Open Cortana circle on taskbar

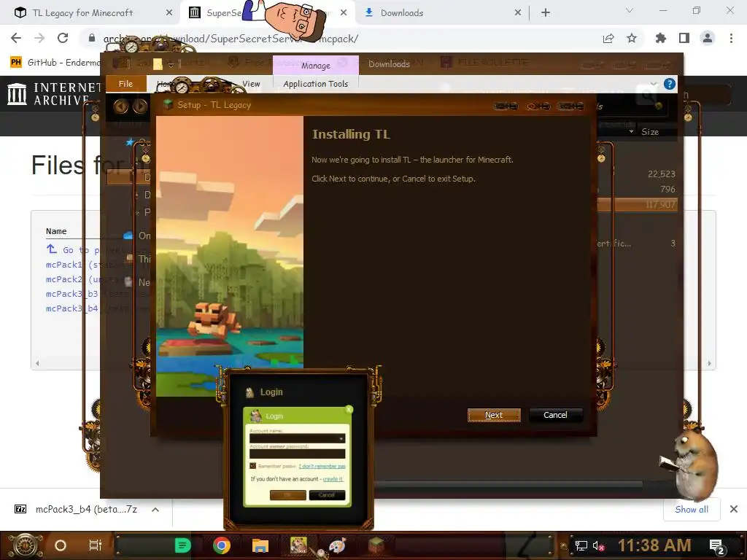[61, 545]
